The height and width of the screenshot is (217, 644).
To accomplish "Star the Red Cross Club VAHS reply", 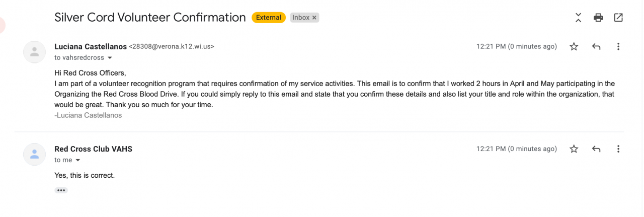I will click(x=574, y=149).
